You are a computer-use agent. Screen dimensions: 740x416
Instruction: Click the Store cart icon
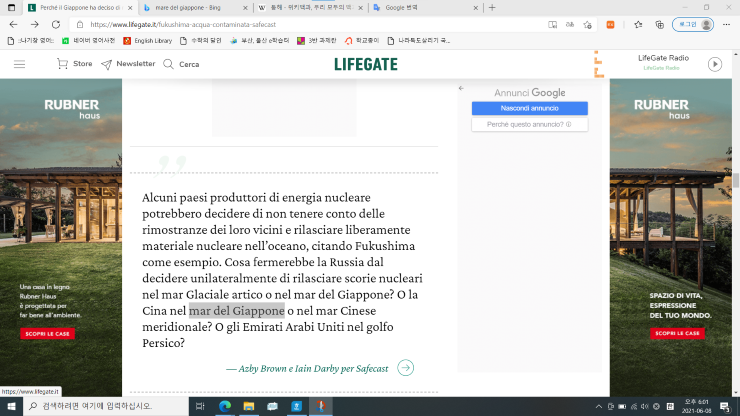(x=62, y=64)
